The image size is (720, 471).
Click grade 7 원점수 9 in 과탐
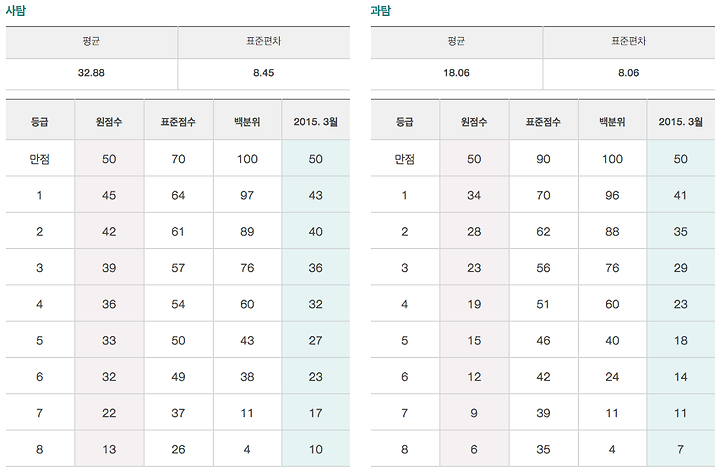(x=474, y=413)
